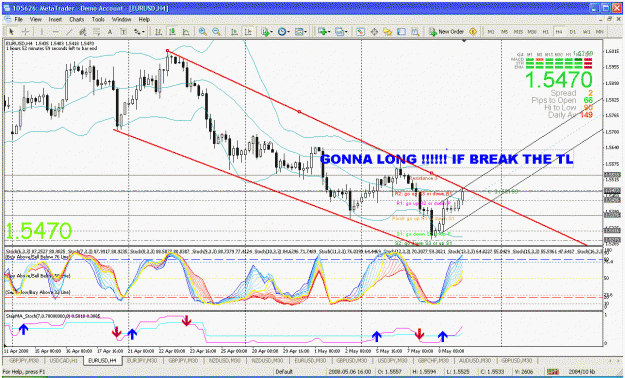The image size is (625, 378).
Task: Toggle the Expert Advisors yellow diamond icon
Action: 473,32
